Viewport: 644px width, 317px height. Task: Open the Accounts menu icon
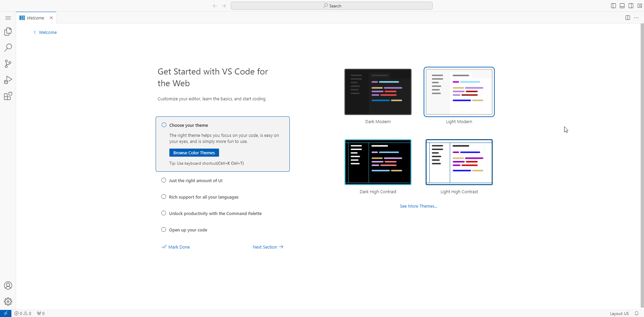pyautogui.click(x=8, y=285)
